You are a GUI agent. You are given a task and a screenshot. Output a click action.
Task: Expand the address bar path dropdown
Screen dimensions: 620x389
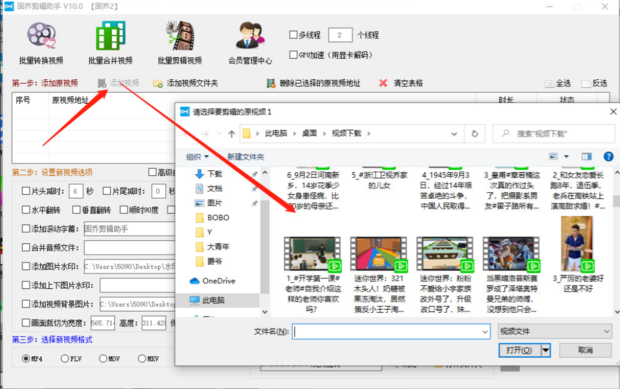[454, 134]
